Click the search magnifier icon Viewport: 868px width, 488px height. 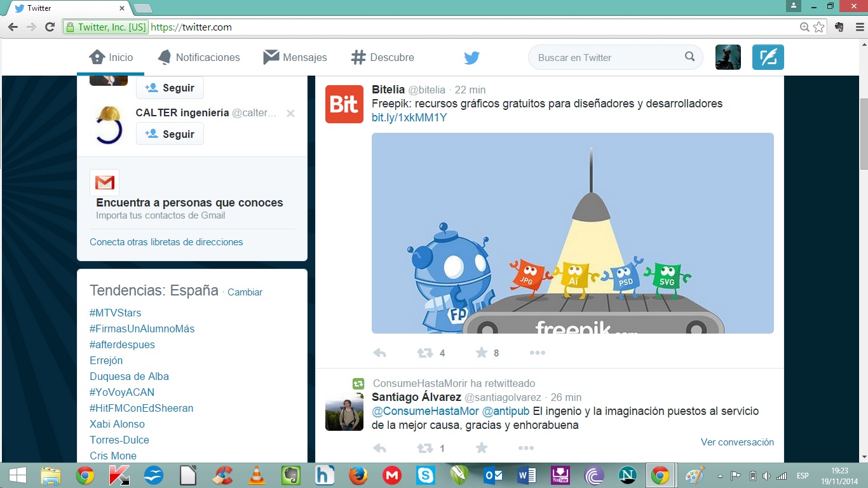pyautogui.click(x=690, y=57)
